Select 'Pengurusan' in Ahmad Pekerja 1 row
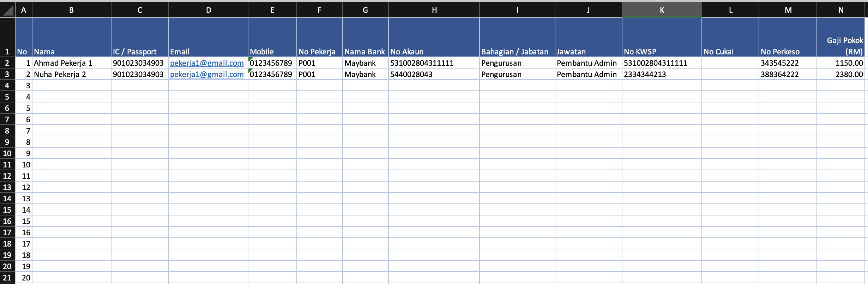868x284 pixels. coord(517,63)
